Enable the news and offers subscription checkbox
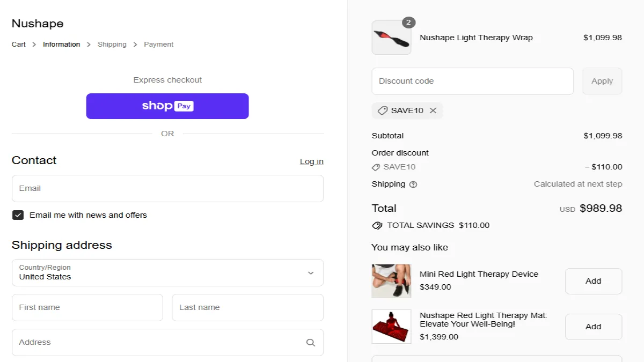The width and height of the screenshot is (644, 362). click(x=18, y=215)
